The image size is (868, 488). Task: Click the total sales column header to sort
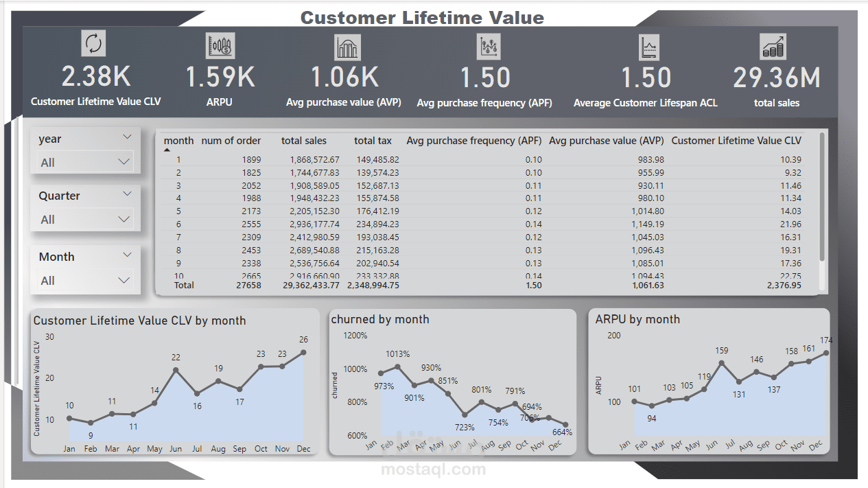pos(303,141)
